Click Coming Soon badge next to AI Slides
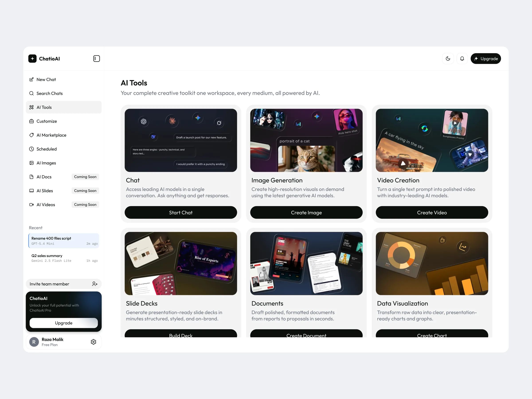Viewport: 532px width, 399px height. coord(85,191)
